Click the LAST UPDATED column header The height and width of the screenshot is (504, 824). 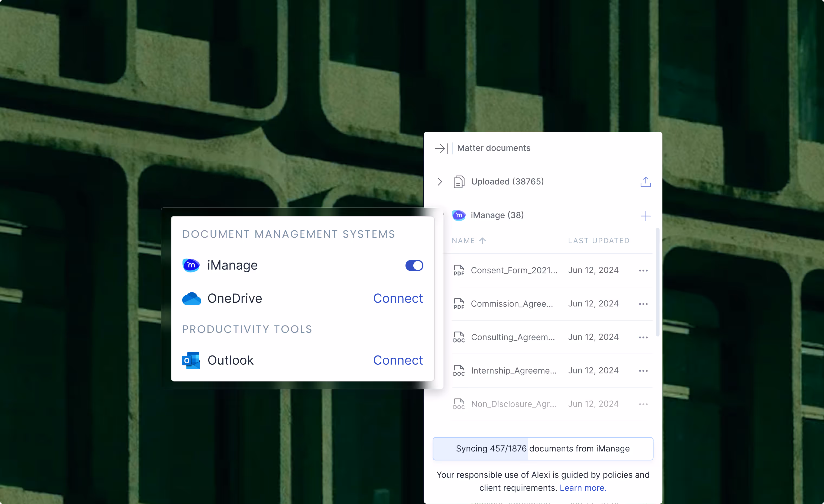point(599,240)
